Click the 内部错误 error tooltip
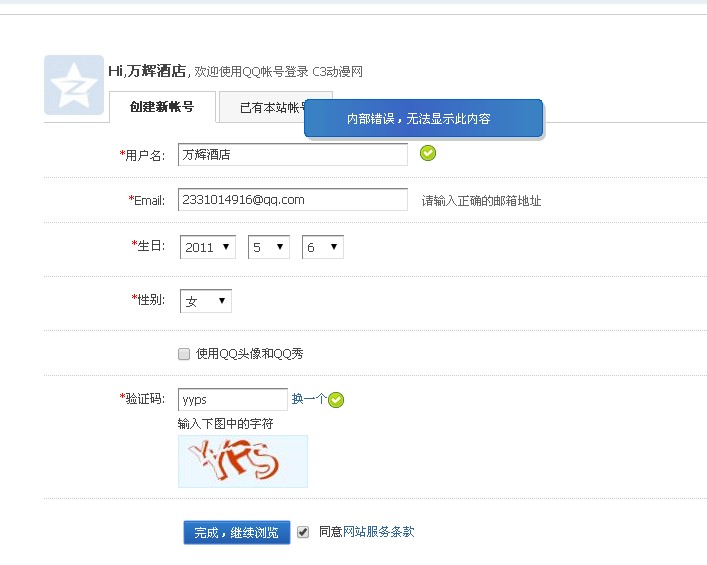Viewport: 707px width, 565px height. (x=423, y=118)
